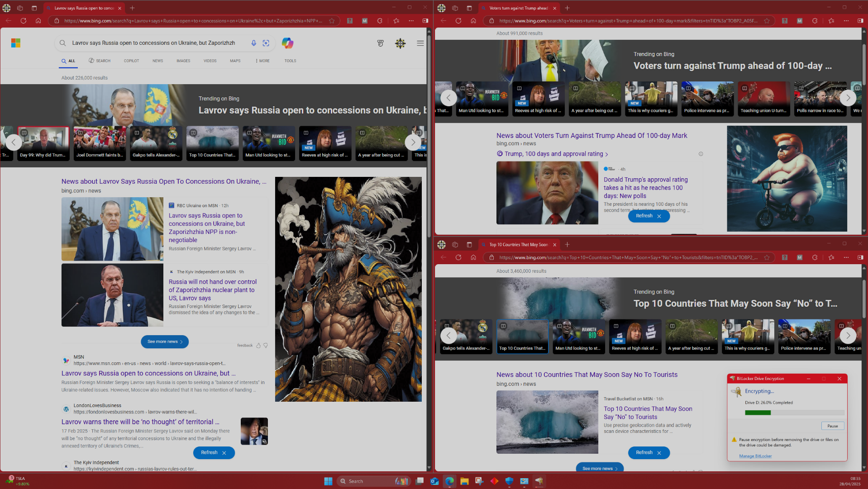This screenshot has height=489, width=868.
Task: Open tab actions menu icon in left window
Action: tap(34, 8)
